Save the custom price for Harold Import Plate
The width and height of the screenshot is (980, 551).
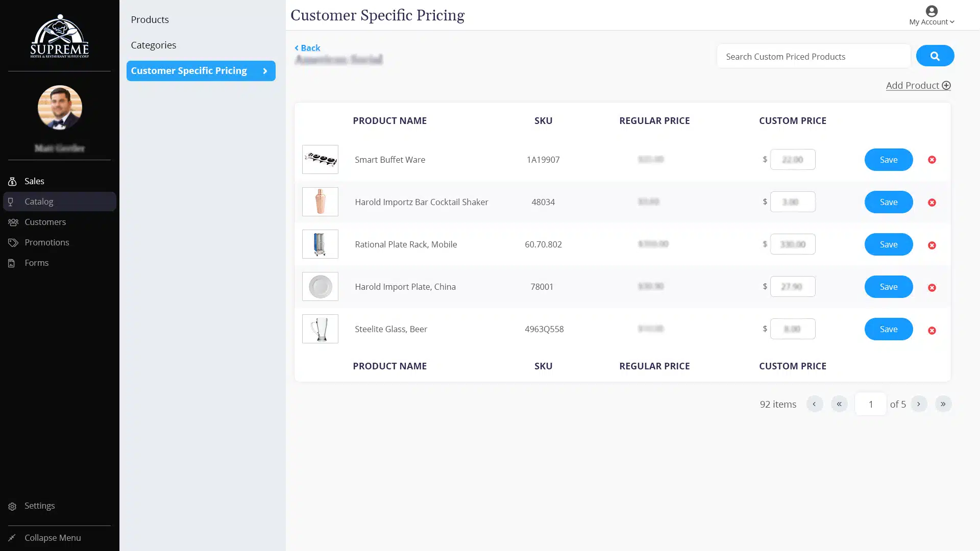tap(888, 287)
